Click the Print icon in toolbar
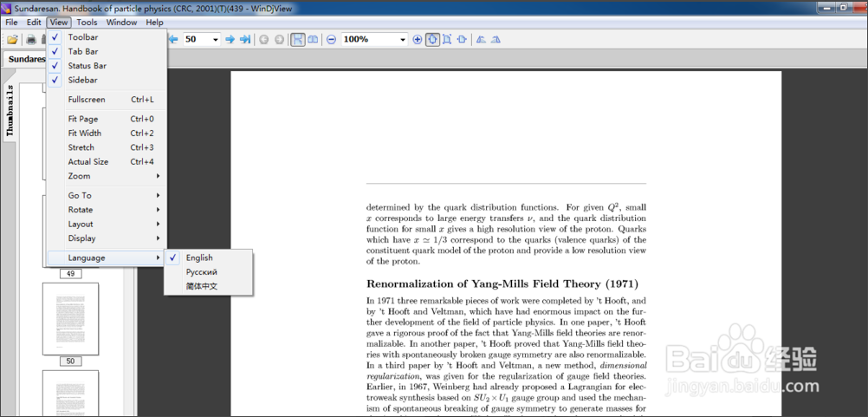 click(x=31, y=39)
